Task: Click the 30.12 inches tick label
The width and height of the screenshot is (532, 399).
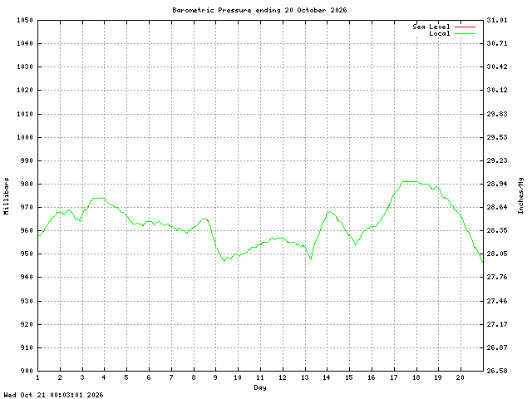Action: [497, 91]
